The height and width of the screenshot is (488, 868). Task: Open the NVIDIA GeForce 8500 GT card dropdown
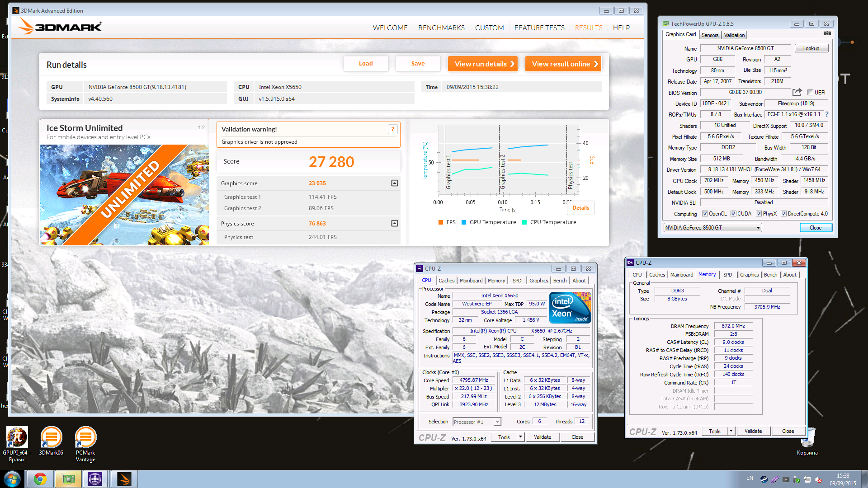pos(712,228)
